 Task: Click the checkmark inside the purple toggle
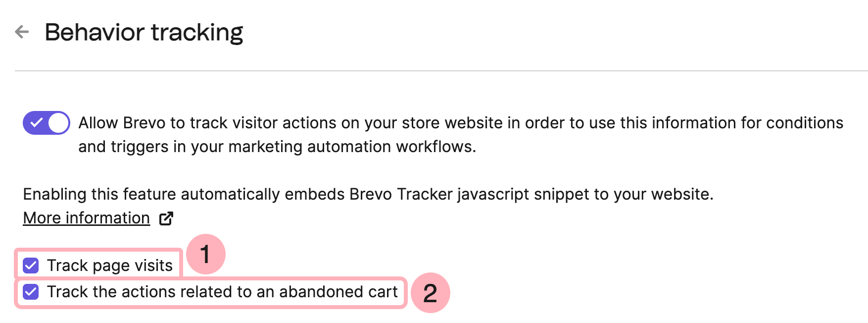pyautogui.click(x=36, y=123)
